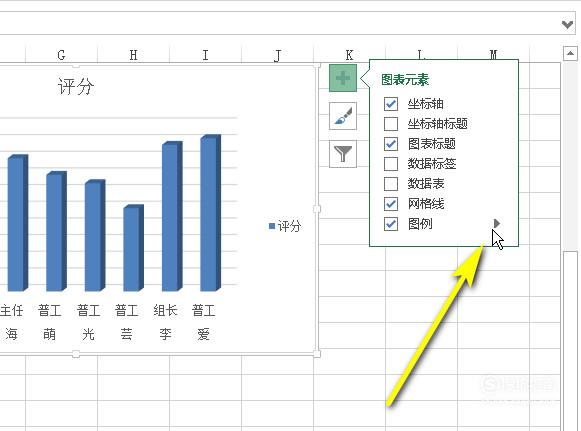Click the 普工 芸 axis label
Image resolution: width=581 pixels, height=431 pixels.
(127, 322)
